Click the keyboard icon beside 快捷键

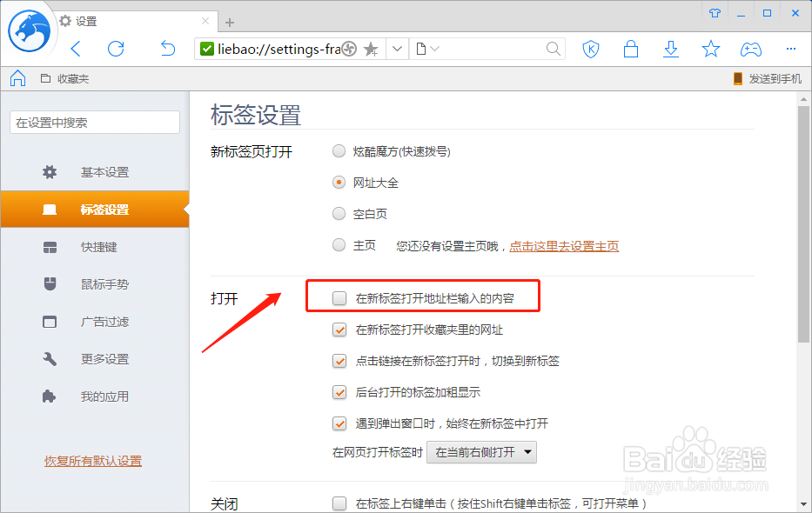click(x=50, y=247)
